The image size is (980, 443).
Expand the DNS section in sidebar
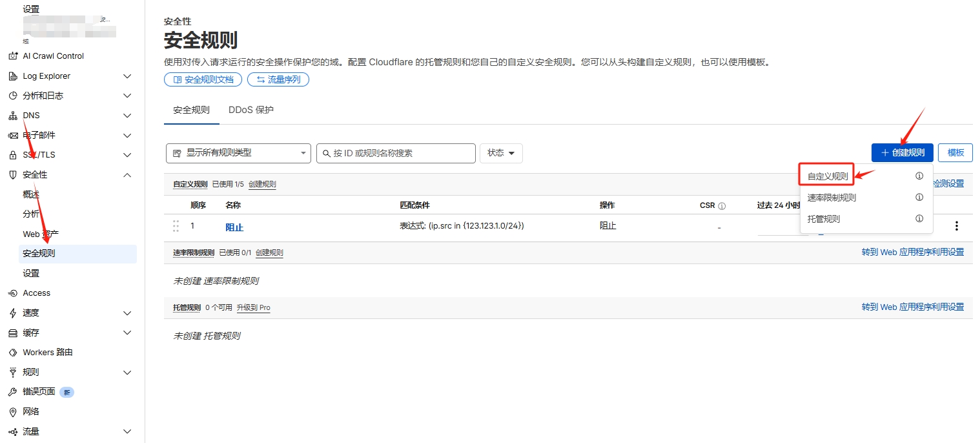coord(127,116)
